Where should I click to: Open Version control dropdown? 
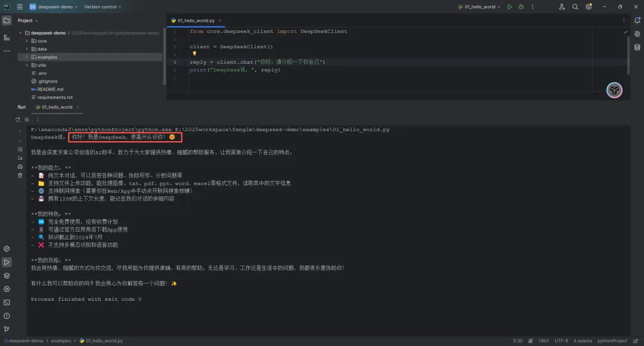click(x=103, y=7)
